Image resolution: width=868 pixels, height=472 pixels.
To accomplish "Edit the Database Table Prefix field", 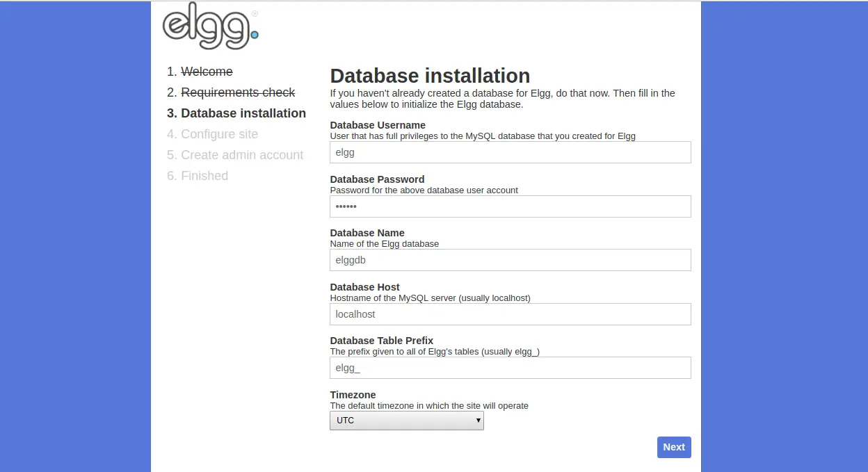I will pos(511,368).
